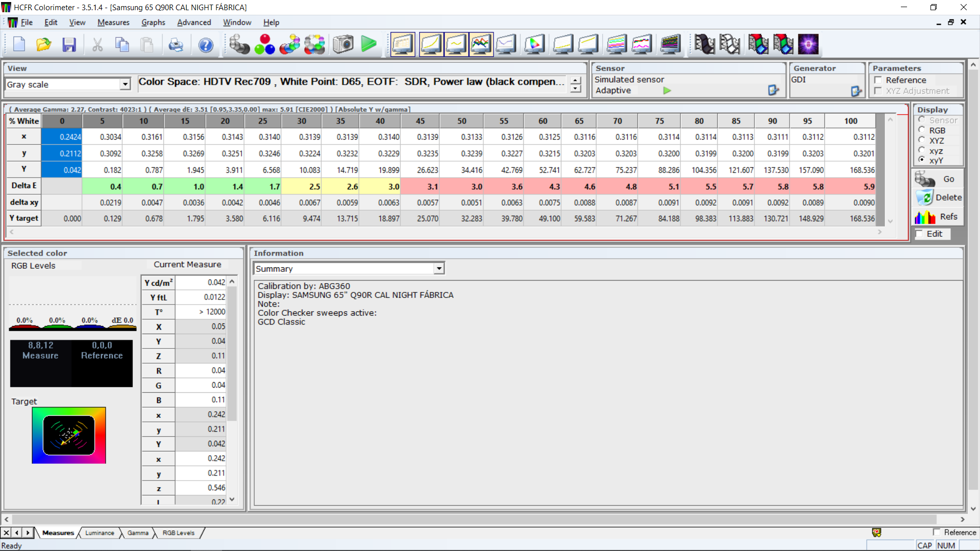Open the CIE diagram view icon

coord(534,45)
